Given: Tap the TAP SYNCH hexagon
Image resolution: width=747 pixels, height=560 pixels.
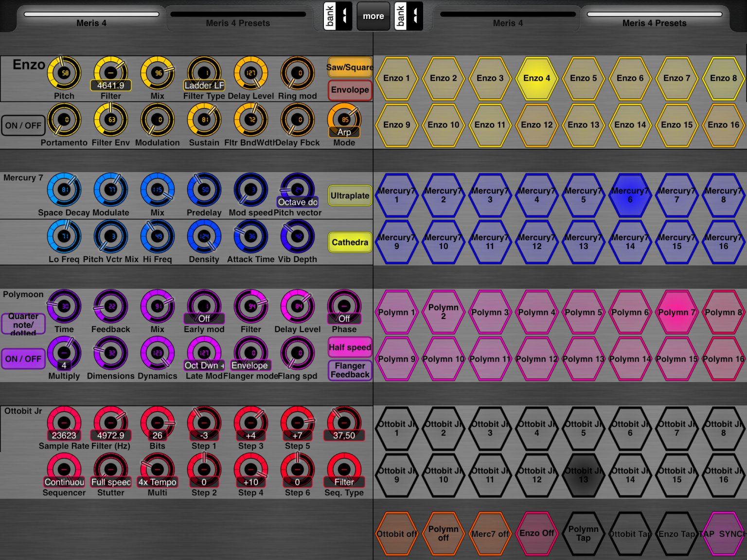Looking at the screenshot, I should (x=723, y=533).
